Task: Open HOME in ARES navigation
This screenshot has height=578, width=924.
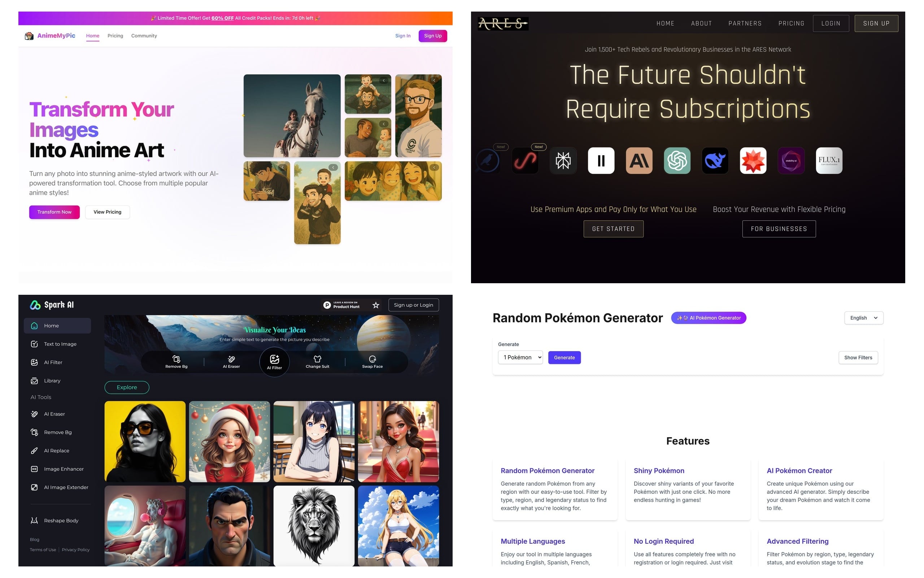Action: 666,24
